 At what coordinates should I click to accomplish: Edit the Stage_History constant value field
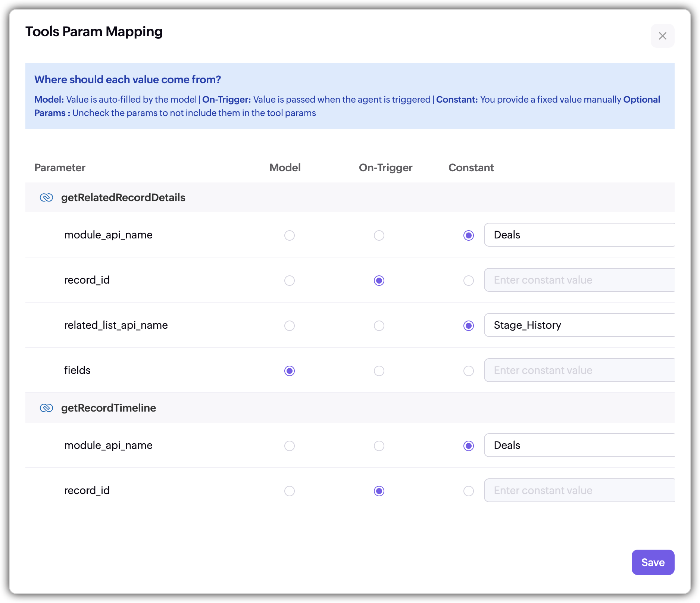(x=579, y=325)
